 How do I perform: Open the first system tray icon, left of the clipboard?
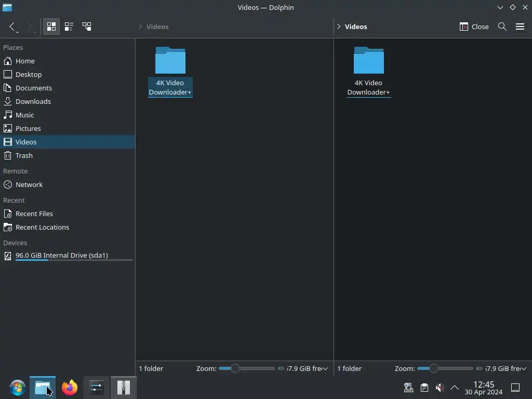(408, 388)
